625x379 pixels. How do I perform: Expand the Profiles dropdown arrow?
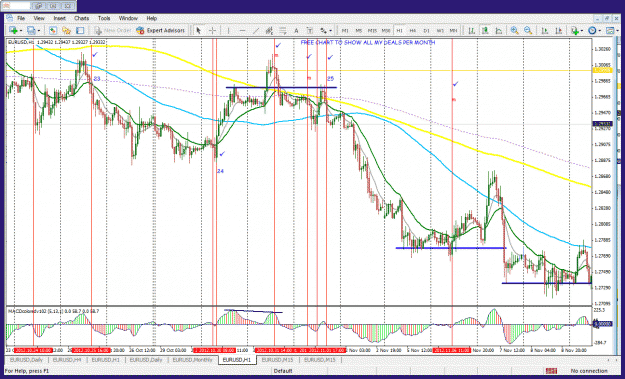[x=38, y=31]
